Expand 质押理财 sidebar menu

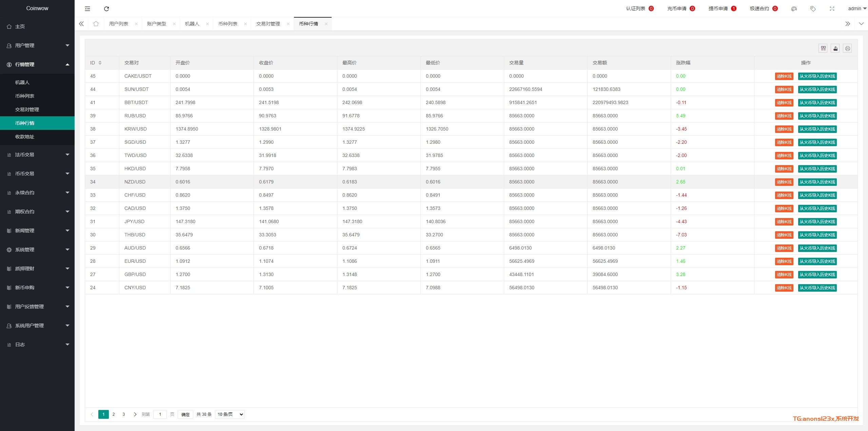[37, 269]
